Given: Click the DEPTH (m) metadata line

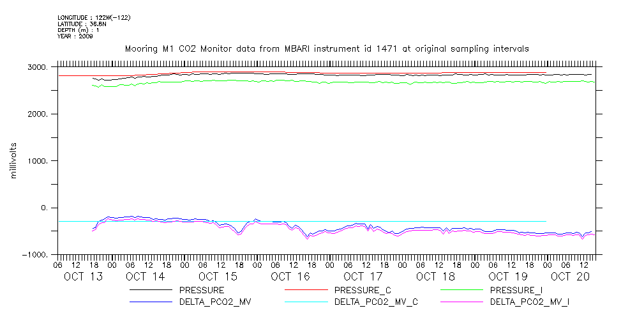Looking at the screenshot, I should coord(78,30).
